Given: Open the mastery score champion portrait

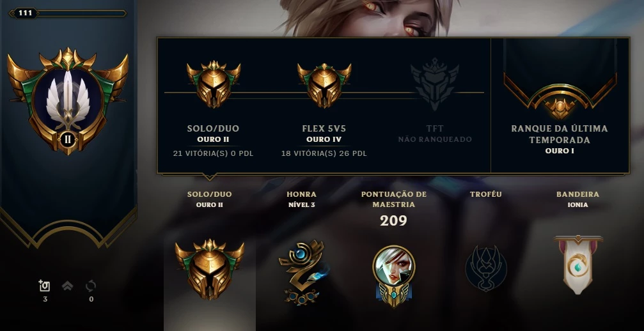Looking at the screenshot, I should pos(393,276).
